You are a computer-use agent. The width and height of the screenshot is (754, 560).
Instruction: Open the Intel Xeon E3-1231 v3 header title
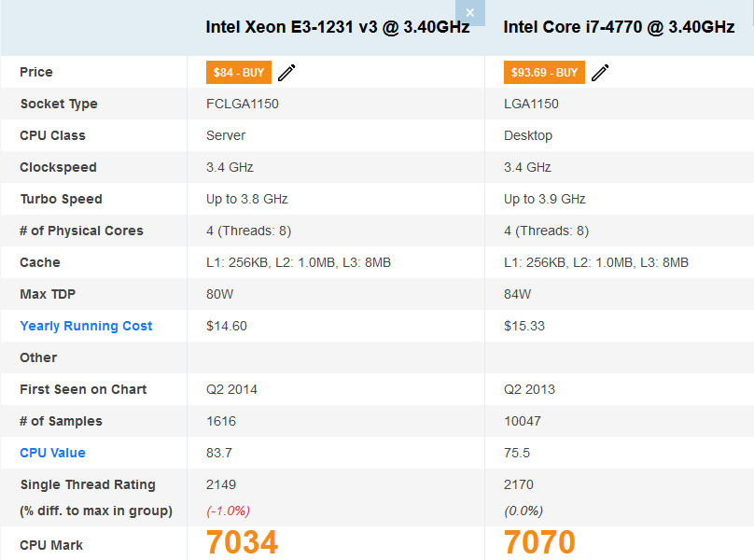coord(338,27)
